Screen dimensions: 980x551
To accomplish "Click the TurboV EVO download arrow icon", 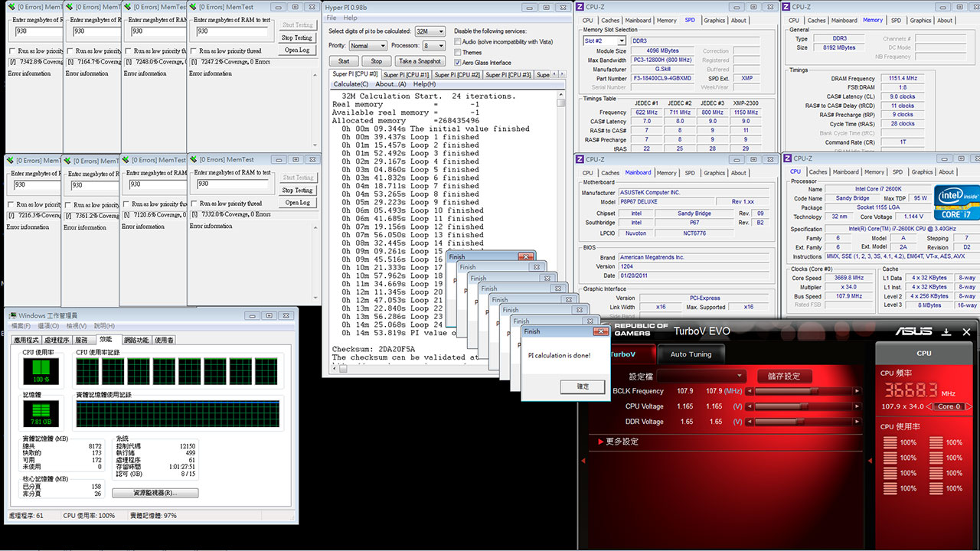I will [x=946, y=332].
